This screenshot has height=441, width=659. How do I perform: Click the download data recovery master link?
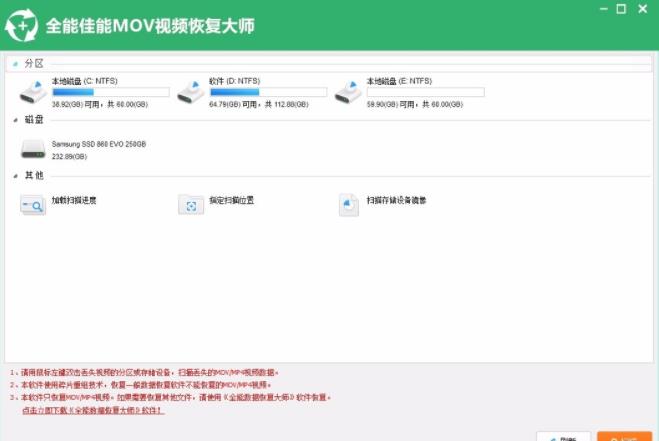tap(92, 410)
